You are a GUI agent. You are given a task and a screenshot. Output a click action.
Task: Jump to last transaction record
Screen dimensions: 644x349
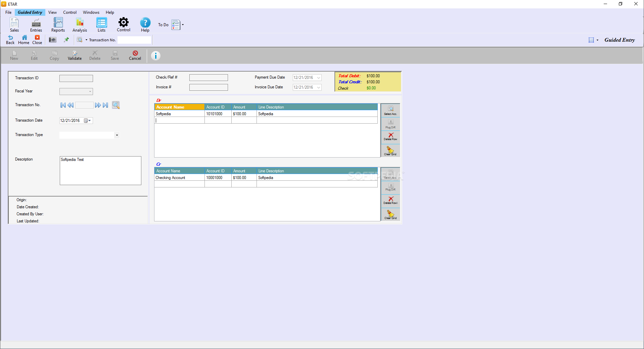pos(105,105)
